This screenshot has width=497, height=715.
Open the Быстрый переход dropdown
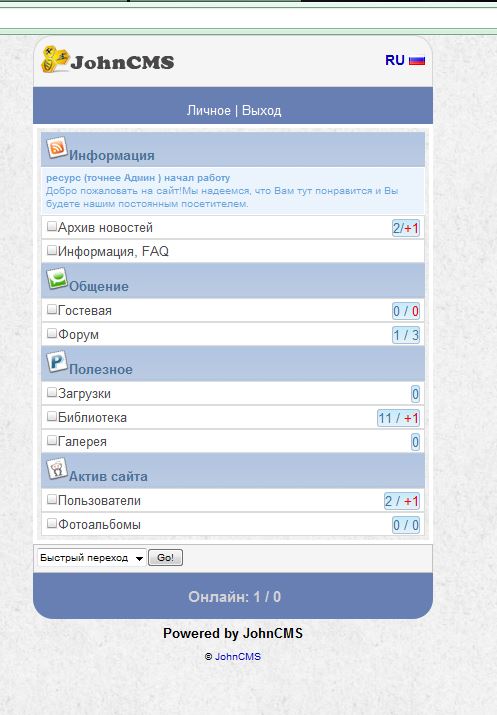(x=92, y=558)
